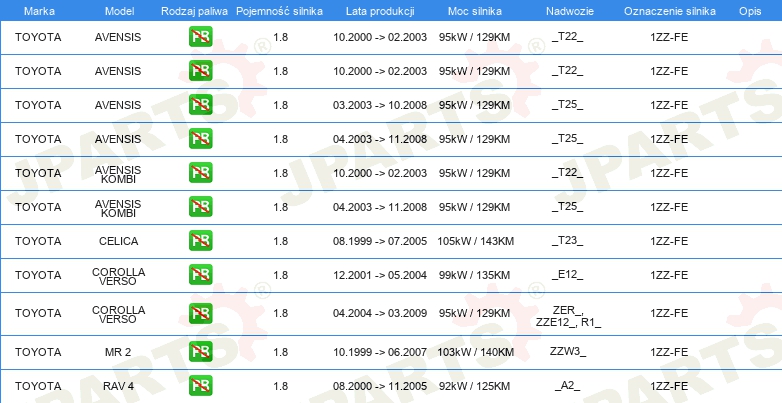Image resolution: width=782 pixels, height=403 pixels.
Task: Click the fuel type icon in CELICA row
Action: coord(200,240)
